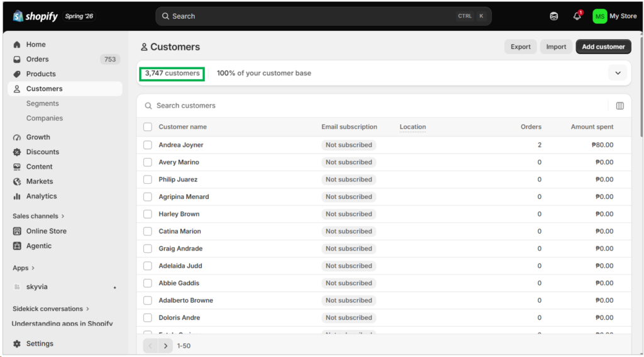Click the Add customer button

[603, 47]
